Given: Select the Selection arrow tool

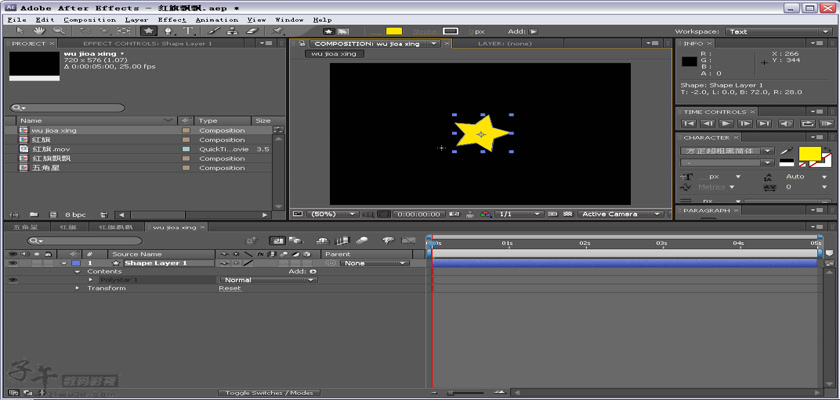Looking at the screenshot, I should click(18, 31).
